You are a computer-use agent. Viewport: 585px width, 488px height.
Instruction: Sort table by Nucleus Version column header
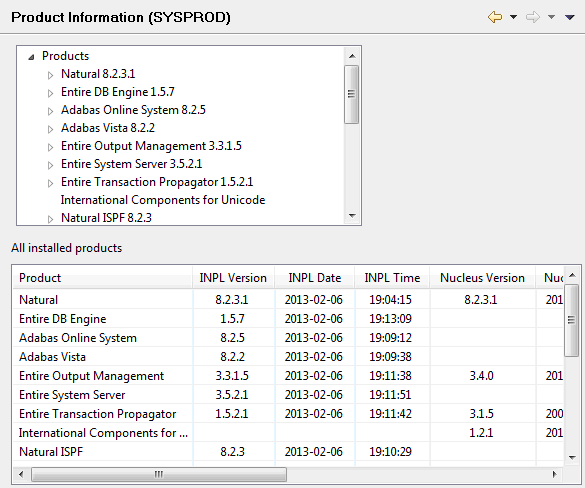tap(482, 278)
